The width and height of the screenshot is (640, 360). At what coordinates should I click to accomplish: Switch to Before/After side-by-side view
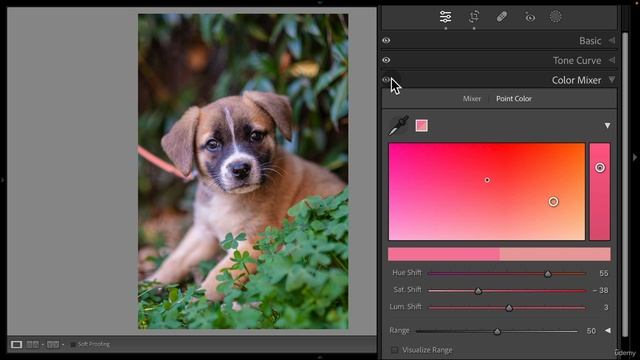coord(33,344)
